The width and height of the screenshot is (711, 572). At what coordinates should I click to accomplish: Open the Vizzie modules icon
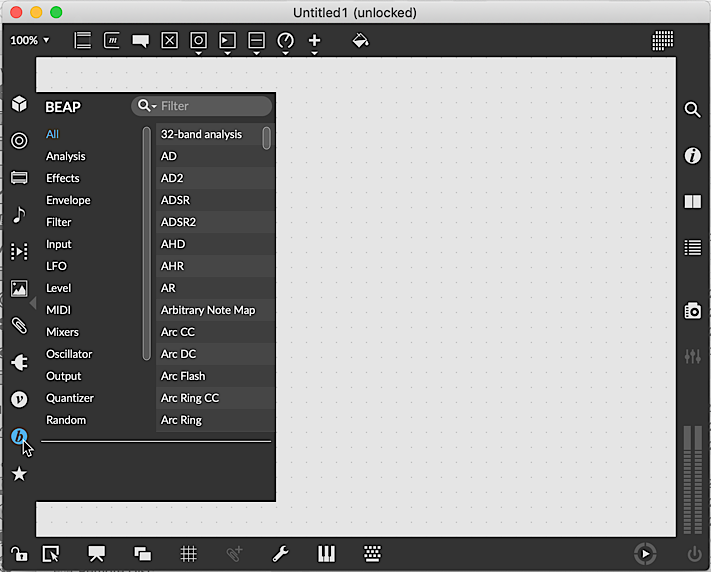(x=19, y=399)
